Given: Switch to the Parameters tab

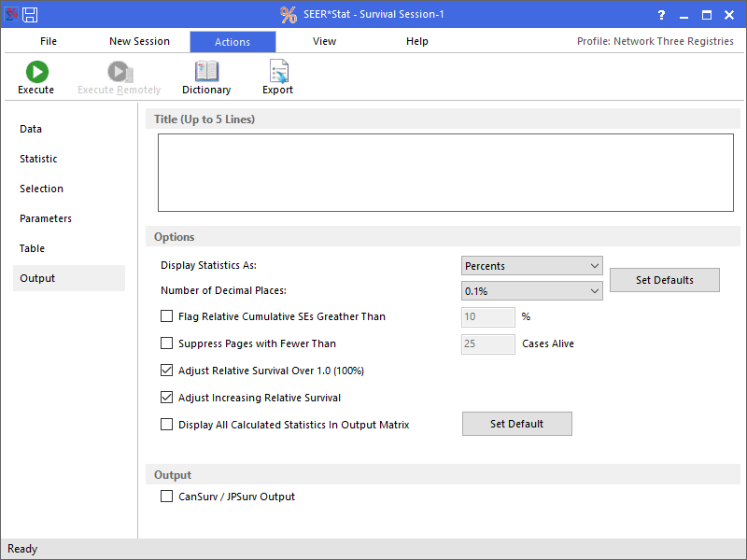Looking at the screenshot, I should pyautogui.click(x=46, y=218).
